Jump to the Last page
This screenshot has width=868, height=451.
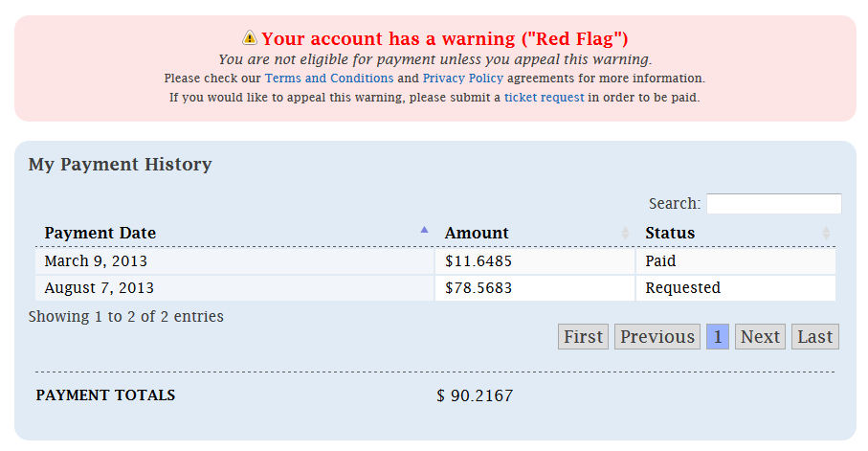[815, 337]
